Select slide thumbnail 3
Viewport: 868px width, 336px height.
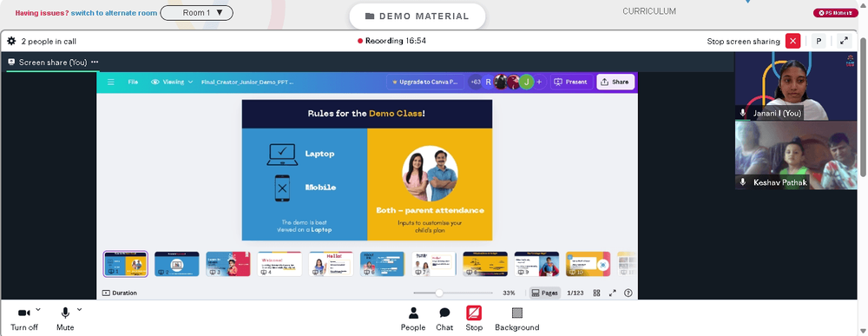pyautogui.click(x=228, y=264)
